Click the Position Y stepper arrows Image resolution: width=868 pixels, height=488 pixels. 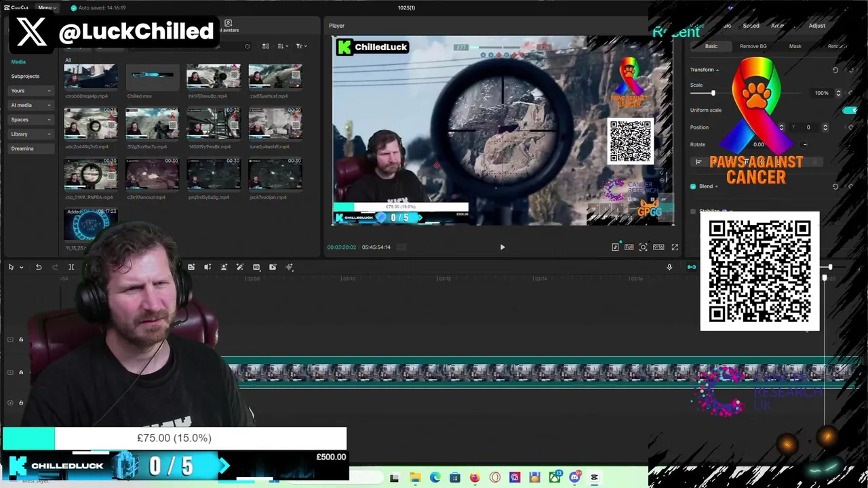pyautogui.click(x=825, y=127)
